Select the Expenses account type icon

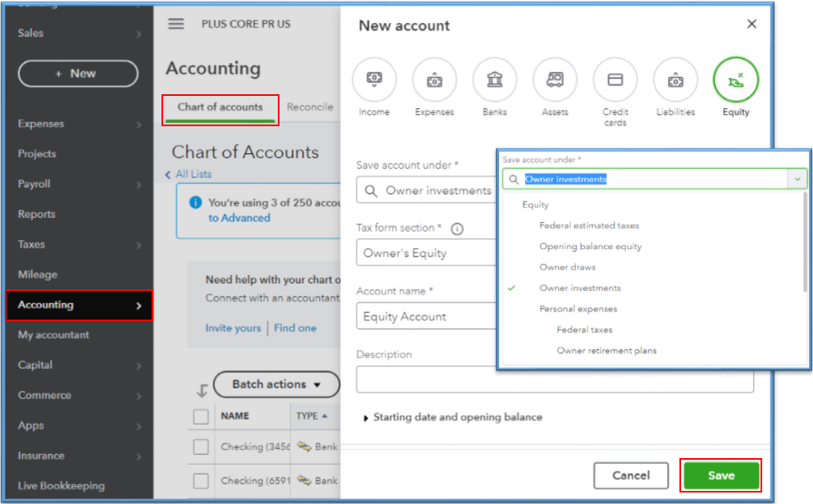pos(434,79)
